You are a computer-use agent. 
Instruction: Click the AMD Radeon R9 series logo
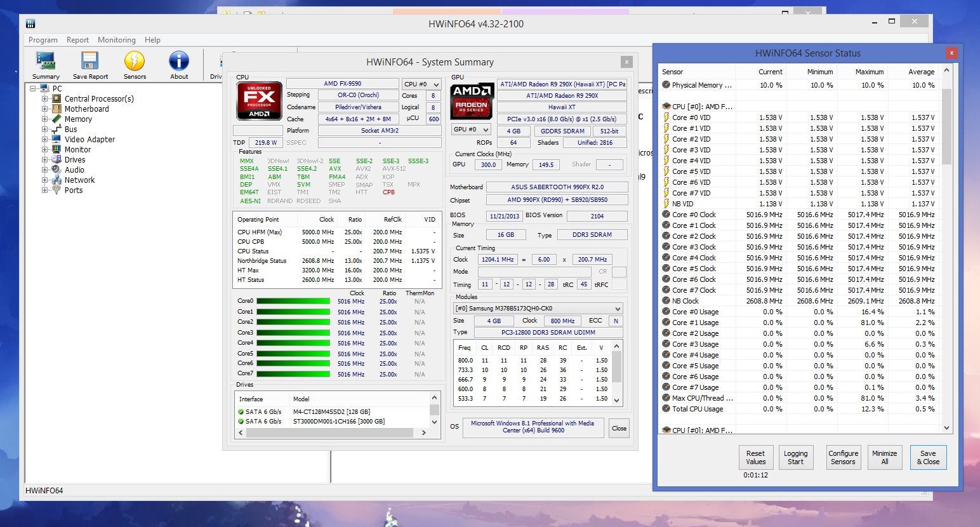point(472,101)
